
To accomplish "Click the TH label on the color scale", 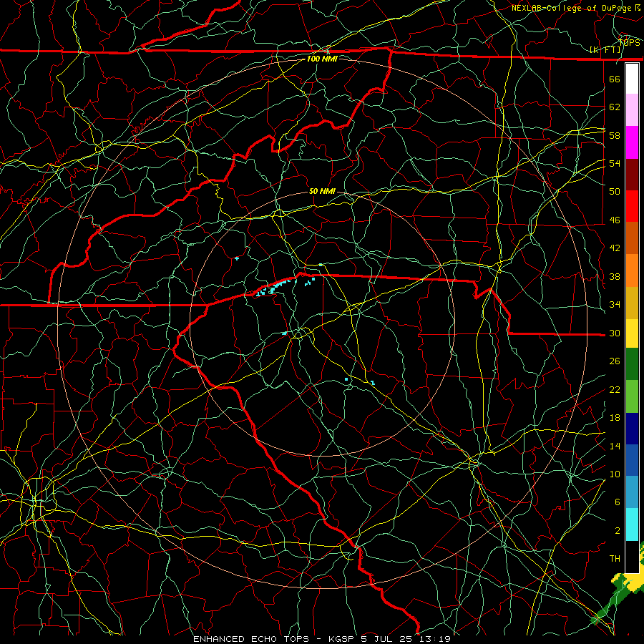I will [615, 559].
